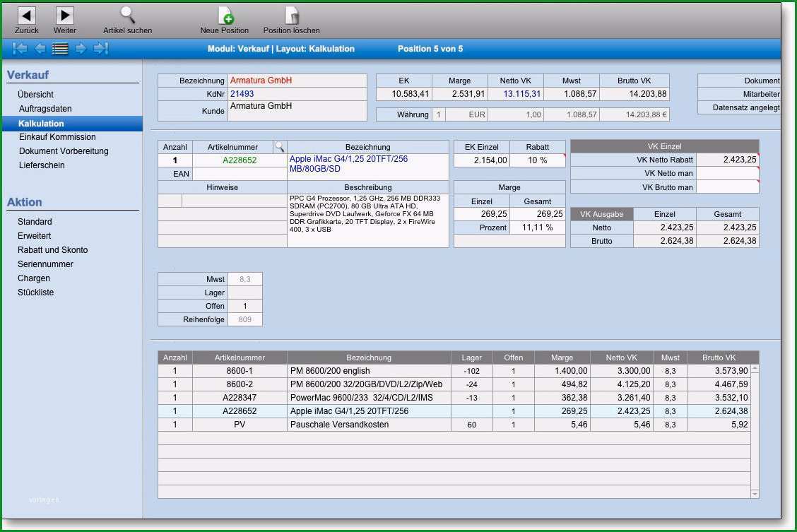
Task: Open Einkauf Kommission sidebar item
Action: coord(57,136)
